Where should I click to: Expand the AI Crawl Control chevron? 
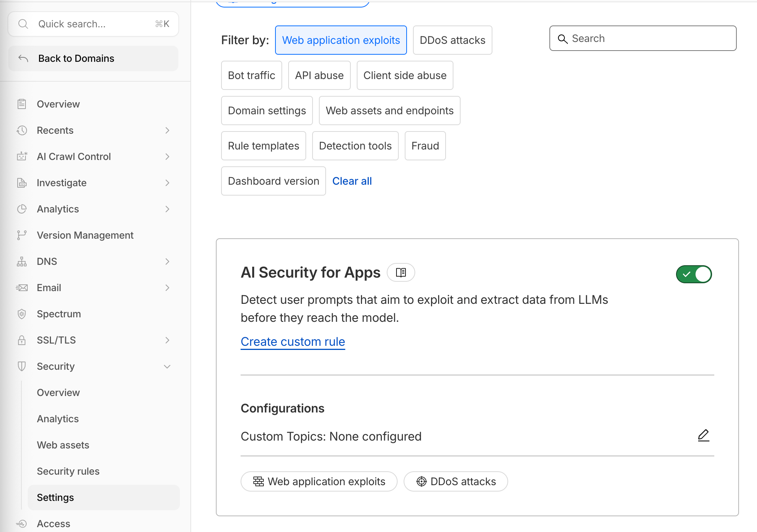(168, 157)
